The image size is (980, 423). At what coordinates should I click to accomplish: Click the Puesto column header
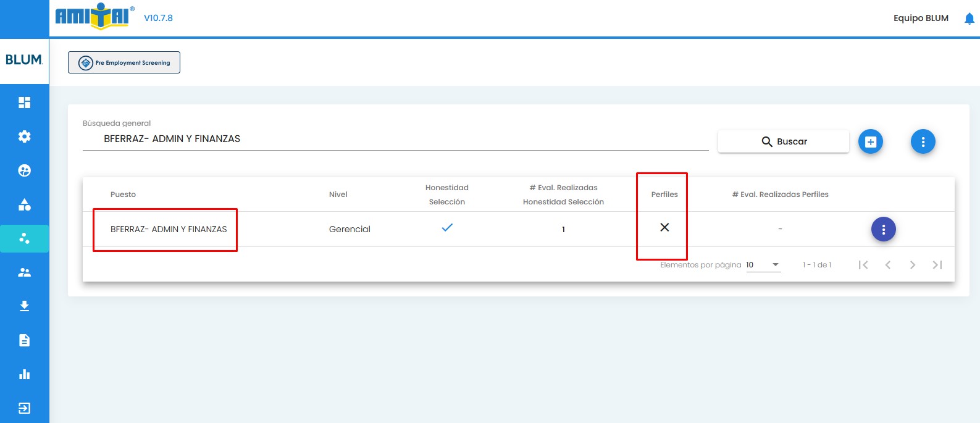coord(123,195)
